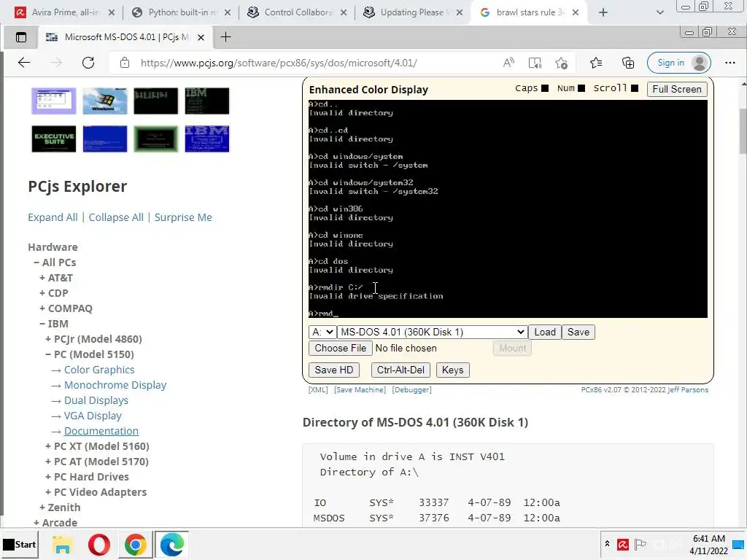The width and height of the screenshot is (747, 560).
Task: Click the Surprise Me link
Action: pyautogui.click(x=183, y=217)
